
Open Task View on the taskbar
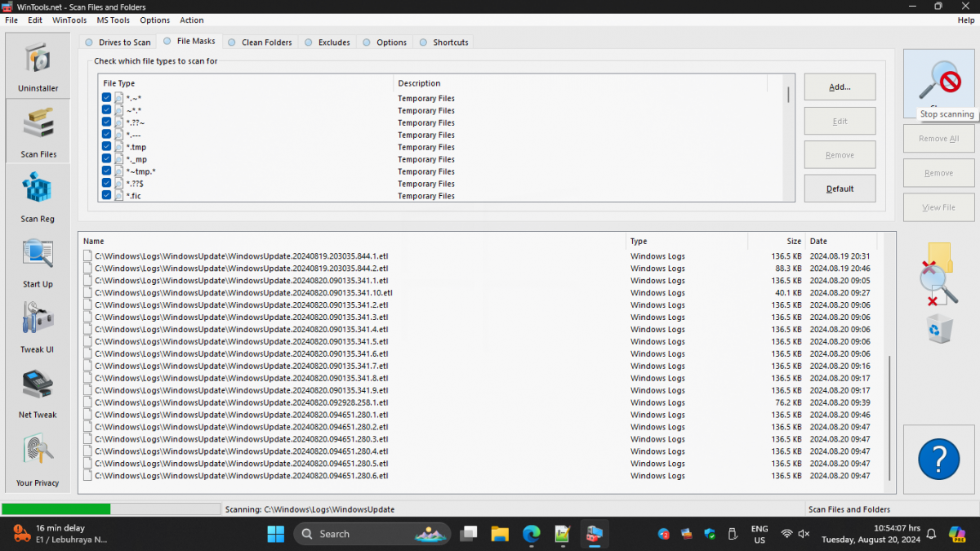point(469,534)
